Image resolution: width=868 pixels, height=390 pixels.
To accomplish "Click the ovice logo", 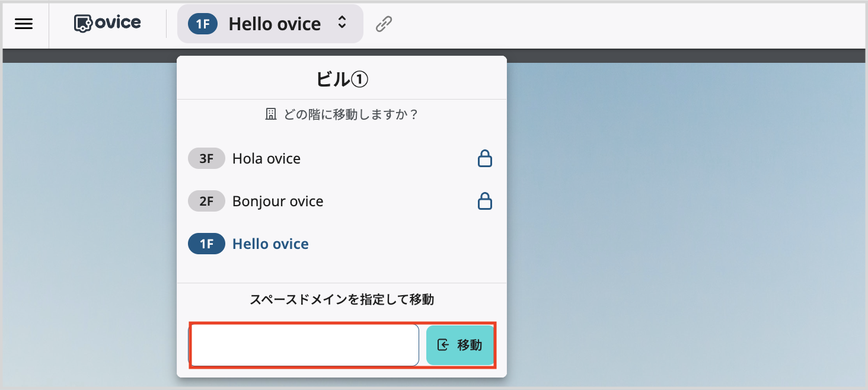I will coord(107,23).
